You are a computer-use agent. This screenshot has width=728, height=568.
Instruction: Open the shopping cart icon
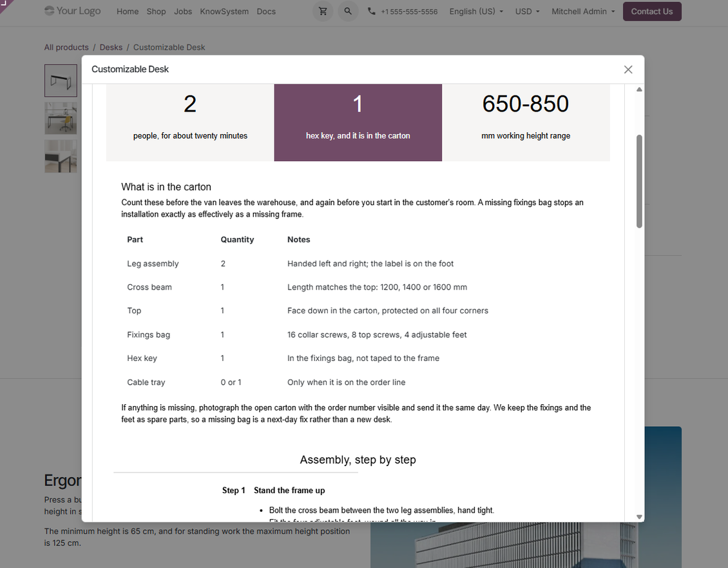323,11
